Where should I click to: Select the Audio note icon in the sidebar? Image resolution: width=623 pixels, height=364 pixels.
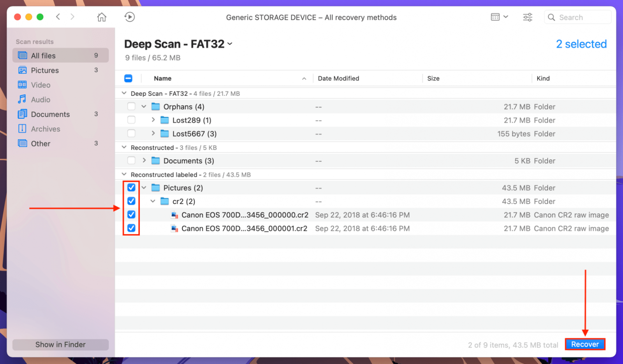pos(22,100)
